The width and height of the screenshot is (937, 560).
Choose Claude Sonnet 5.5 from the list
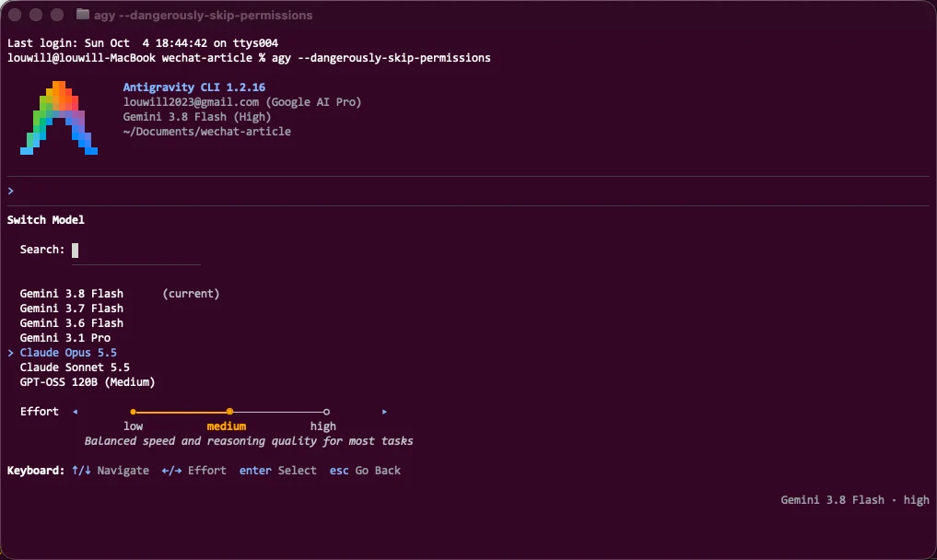(75, 367)
